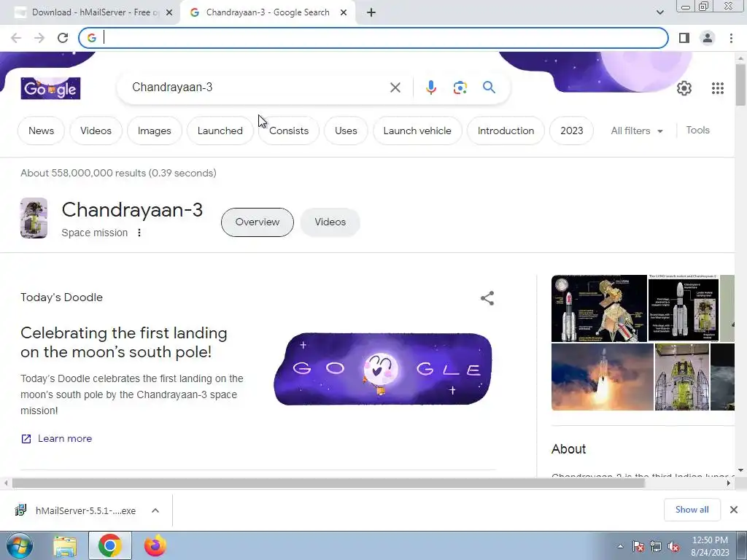The height and width of the screenshot is (560, 747).
Task: Share today's Doodle
Action: pyautogui.click(x=487, y=298)
